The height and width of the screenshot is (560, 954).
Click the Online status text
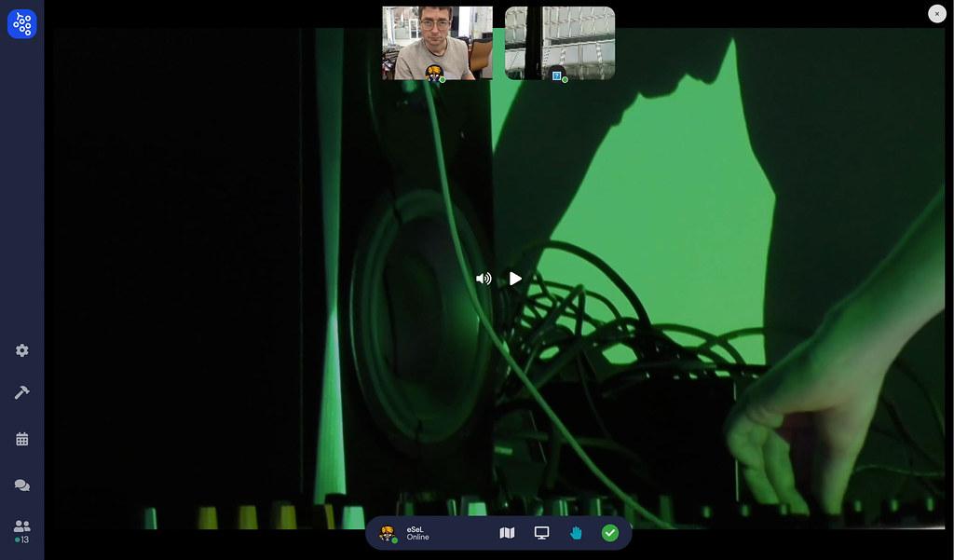(x=418, y=538)
